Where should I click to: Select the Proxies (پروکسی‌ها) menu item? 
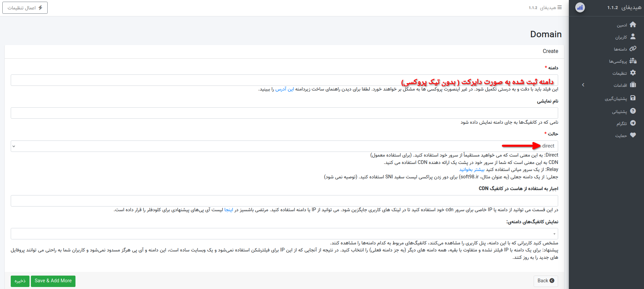coord(618,61)
